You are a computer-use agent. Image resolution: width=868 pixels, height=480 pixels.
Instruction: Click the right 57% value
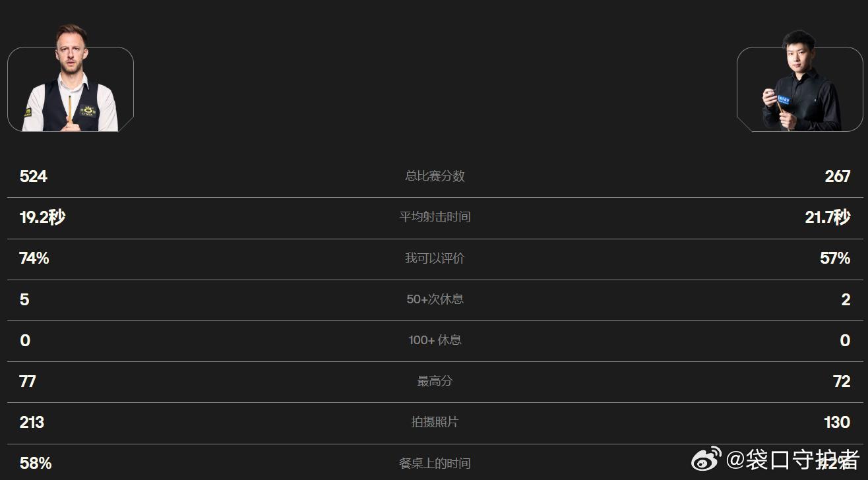(835, 258)
